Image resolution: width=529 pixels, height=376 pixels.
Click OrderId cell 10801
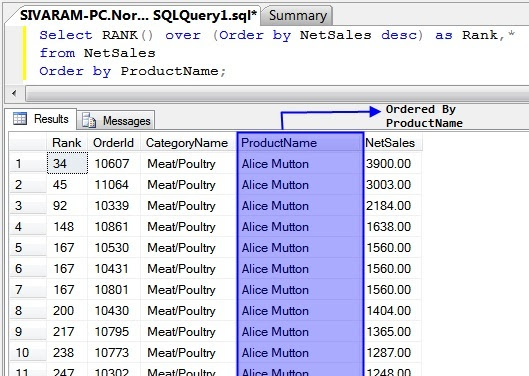114,290
